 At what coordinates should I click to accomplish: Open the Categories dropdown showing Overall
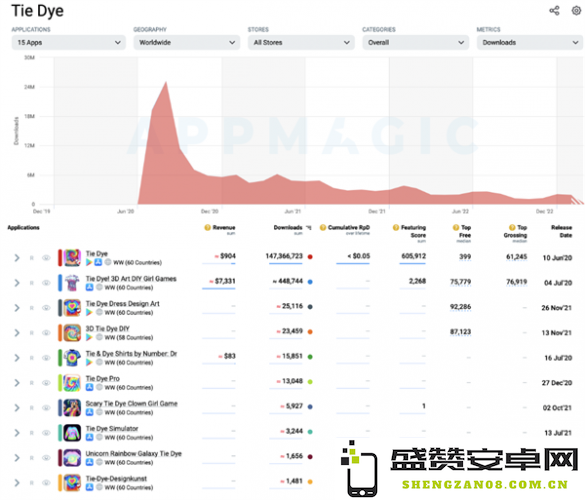[416, 43]
